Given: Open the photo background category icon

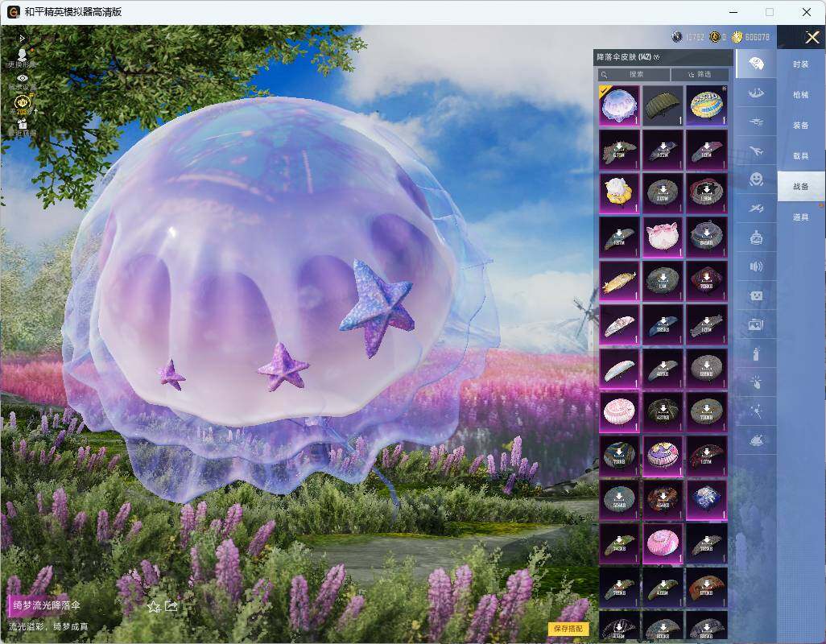Looking at the screenshot, I should coord(756,324).
